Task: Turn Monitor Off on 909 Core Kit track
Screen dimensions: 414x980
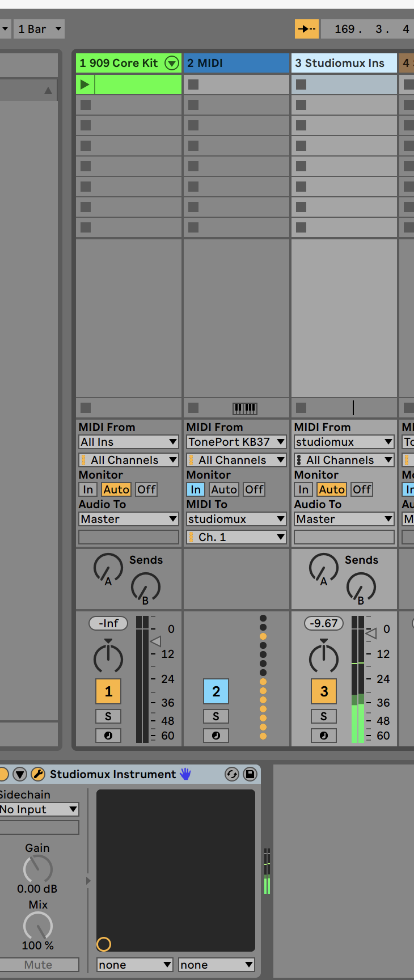Action: 146,489
